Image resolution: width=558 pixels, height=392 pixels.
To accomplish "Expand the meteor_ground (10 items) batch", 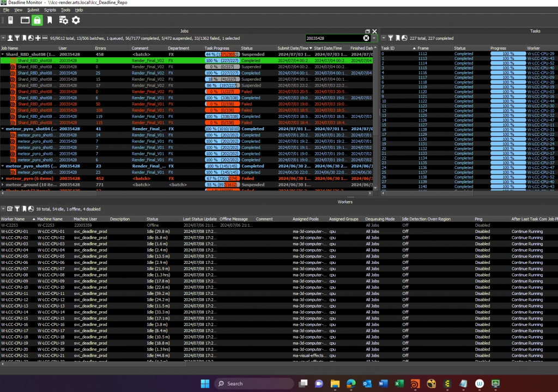I will 3,185.
